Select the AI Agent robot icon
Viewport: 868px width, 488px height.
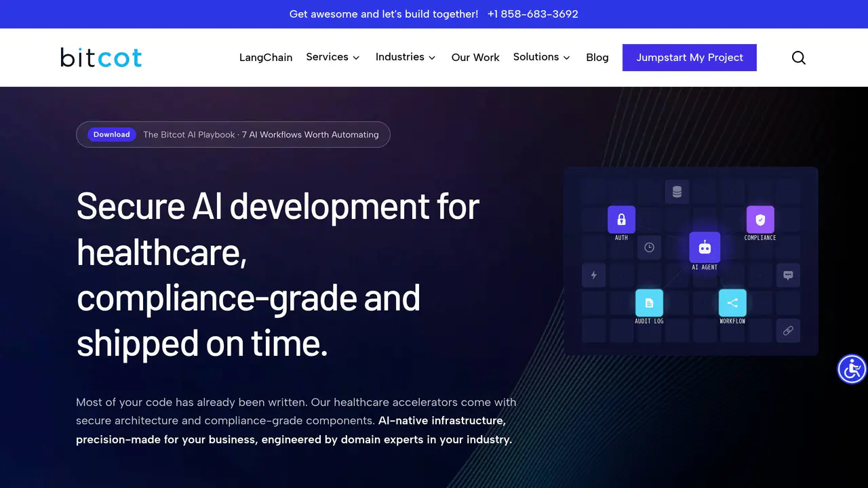pos(705,247)
